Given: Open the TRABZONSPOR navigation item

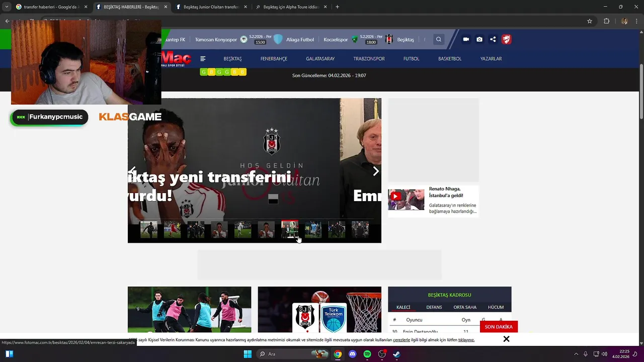Looking at the screenshot, I should click(x=369, y=59).
